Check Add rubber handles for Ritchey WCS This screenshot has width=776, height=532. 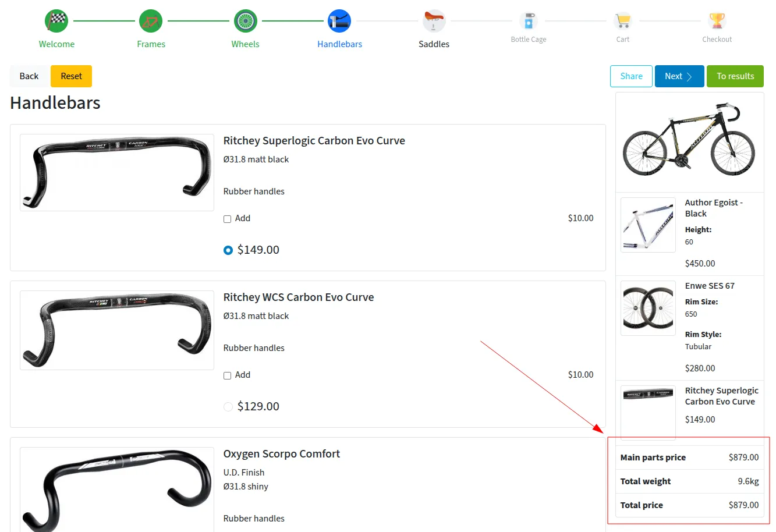coord(227,375)
